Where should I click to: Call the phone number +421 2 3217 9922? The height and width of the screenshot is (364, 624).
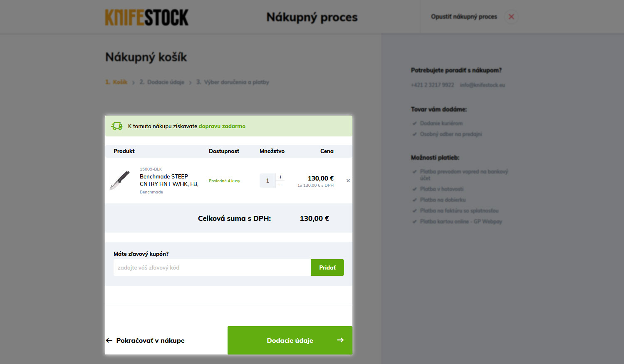[x=432, y=85]
